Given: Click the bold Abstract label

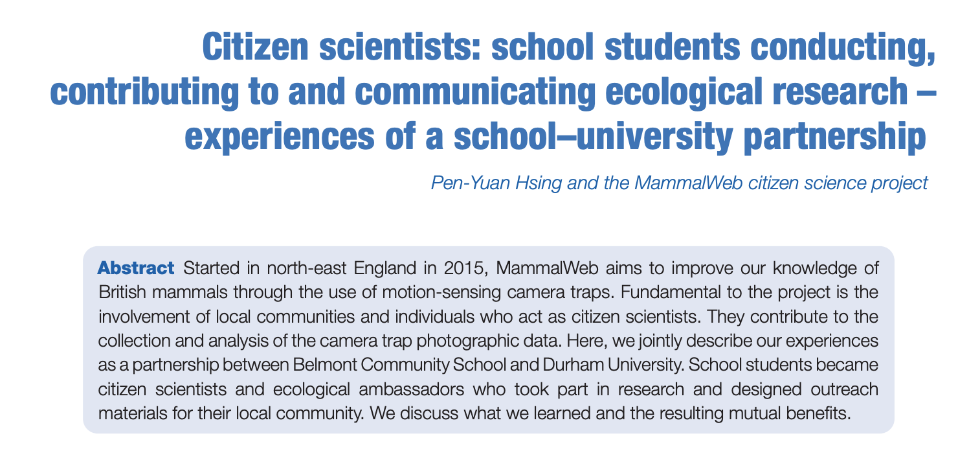Looking at the screenshot, I should (136, 267).
